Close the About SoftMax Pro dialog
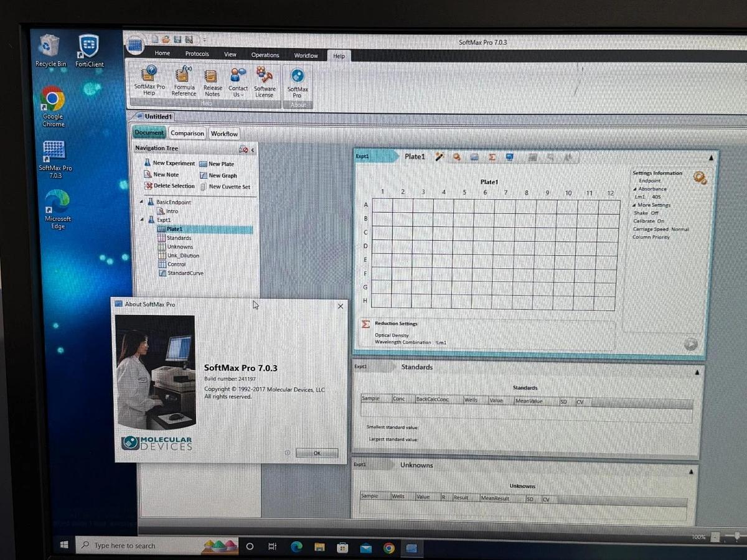 341,306
